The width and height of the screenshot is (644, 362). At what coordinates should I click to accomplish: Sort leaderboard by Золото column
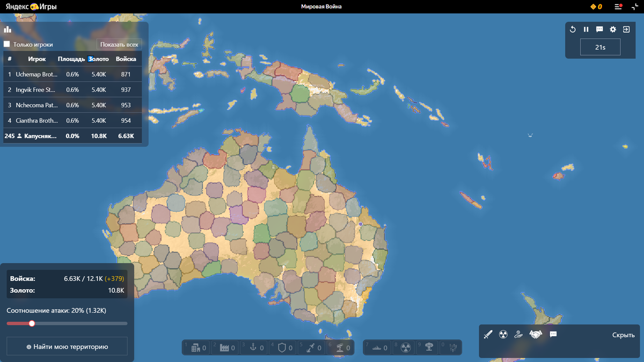point(99,59)
